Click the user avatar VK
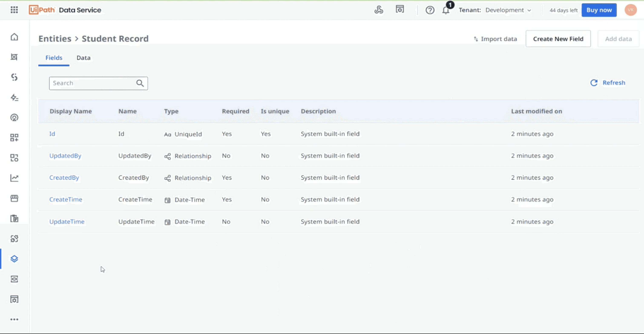The image size is (644, 334). 631,10
